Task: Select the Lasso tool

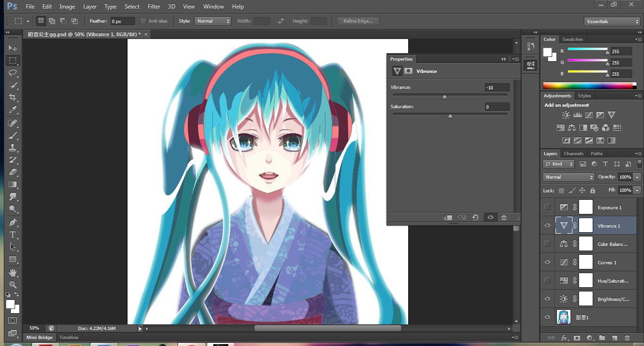Action: (13, 73)
